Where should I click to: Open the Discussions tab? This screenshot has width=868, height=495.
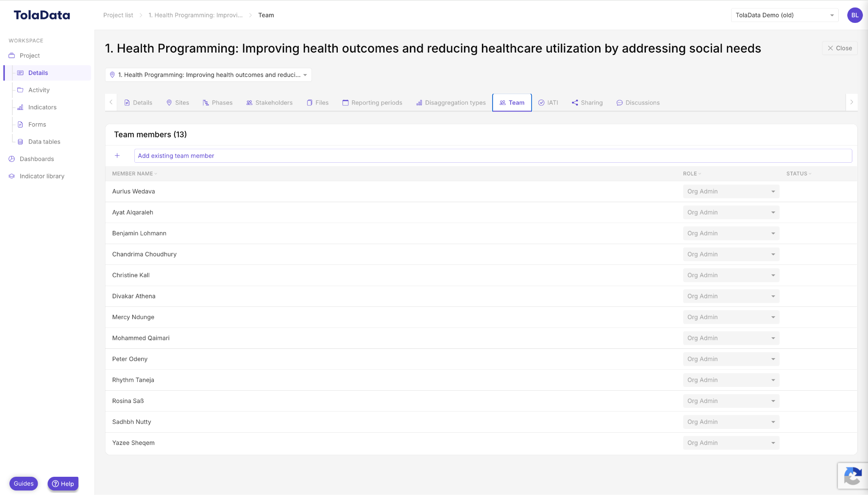(x=638, y=103)
